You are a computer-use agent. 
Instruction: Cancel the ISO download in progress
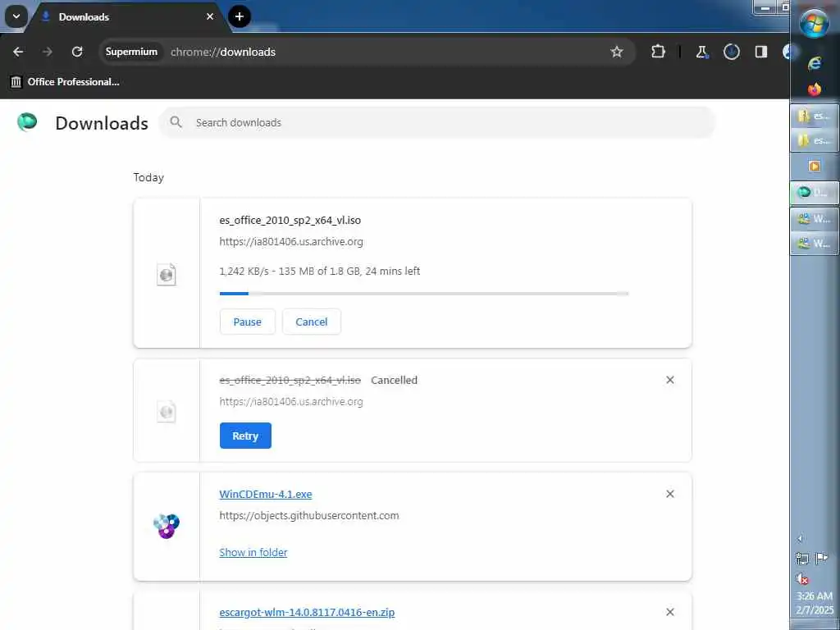tap(311, 322)
